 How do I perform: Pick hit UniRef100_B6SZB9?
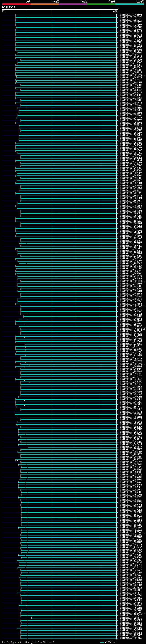131,366
